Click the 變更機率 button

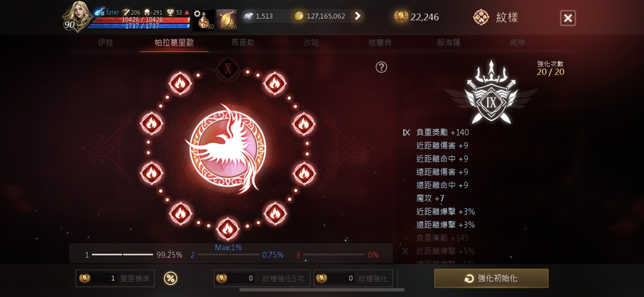[115, 278]
